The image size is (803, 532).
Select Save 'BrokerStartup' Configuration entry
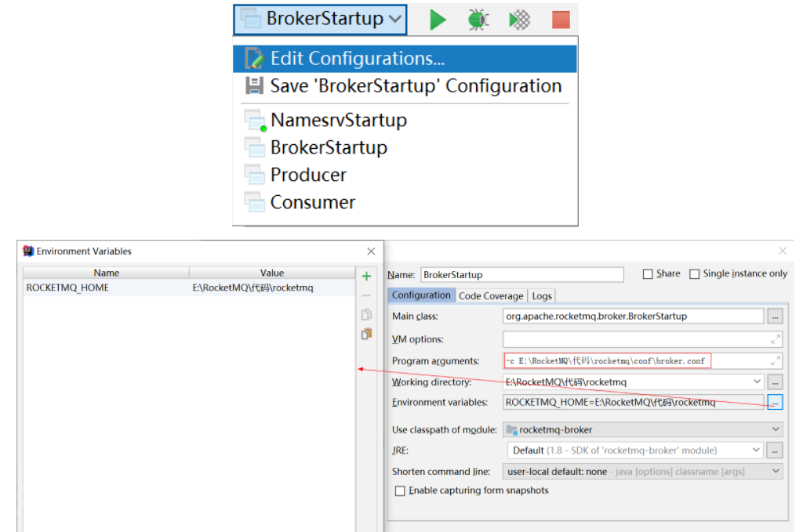pos(405,86)
